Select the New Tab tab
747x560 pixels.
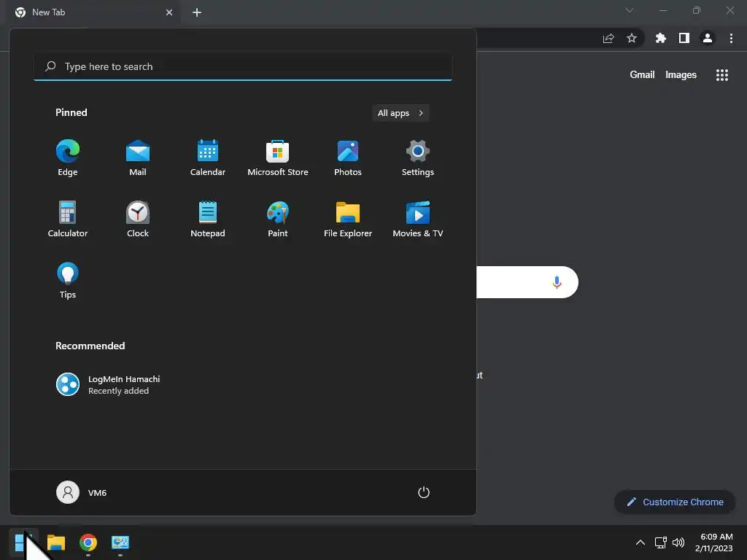(x=93, y=13)
